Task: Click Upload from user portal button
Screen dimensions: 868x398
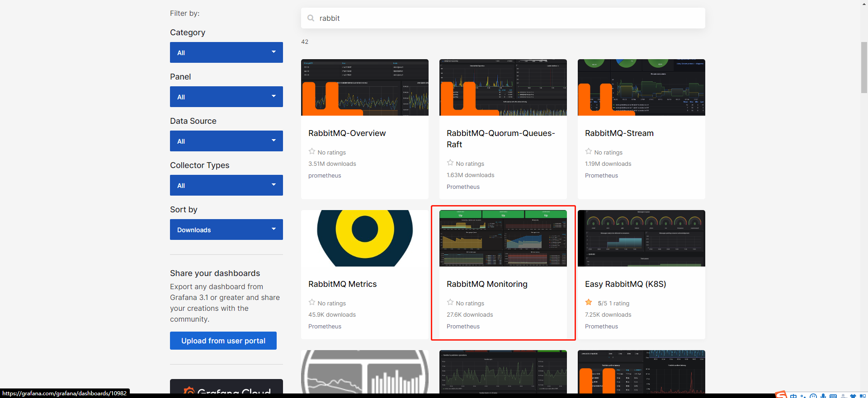Action: pyautogui.click(x=223, y=341)
